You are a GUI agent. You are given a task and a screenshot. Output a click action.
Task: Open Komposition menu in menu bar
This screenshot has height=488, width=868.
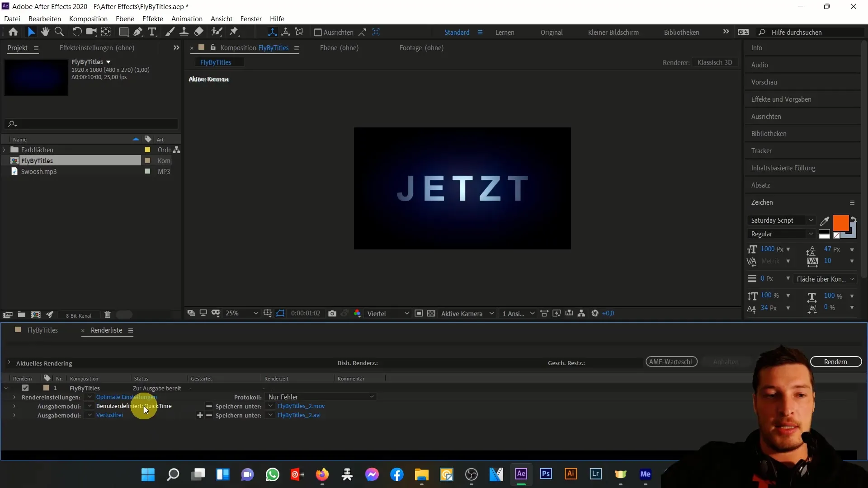click(x=88, y=19)
